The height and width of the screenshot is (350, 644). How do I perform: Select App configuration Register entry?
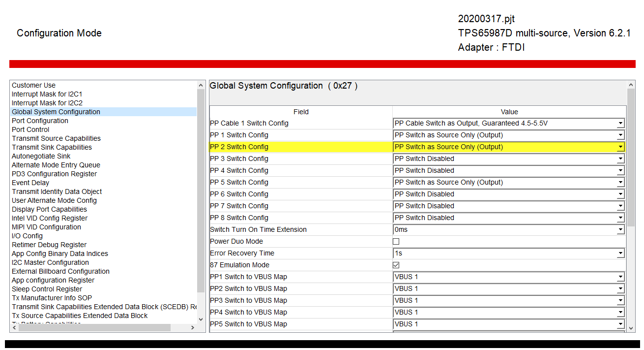coord(53,280)
